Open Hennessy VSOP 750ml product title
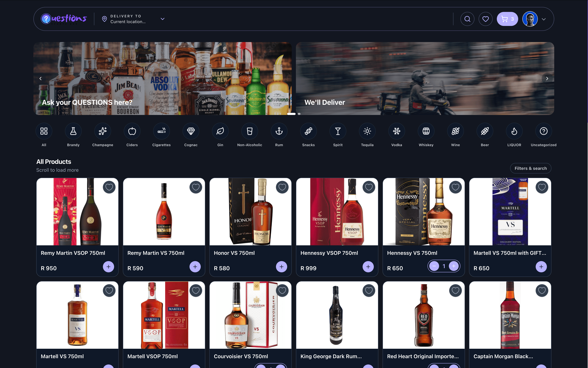The width and height of the screenshot is (588, 368). click(329, 253)
